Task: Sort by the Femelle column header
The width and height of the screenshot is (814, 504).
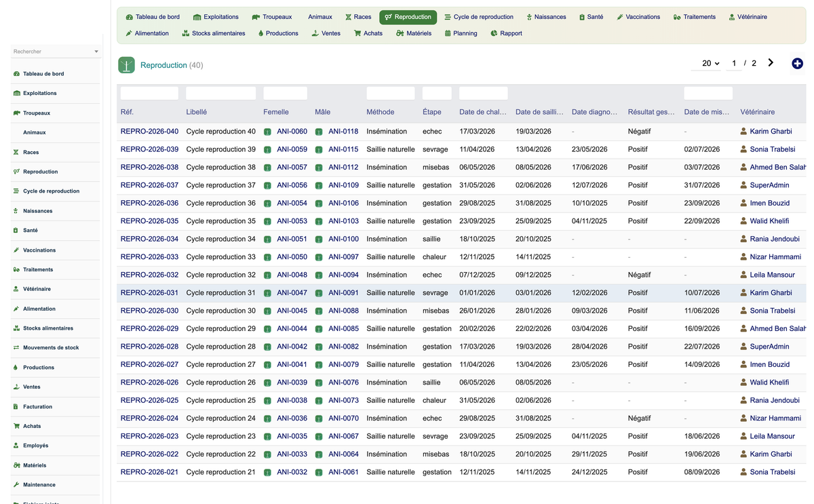Action: click(276, 112)
